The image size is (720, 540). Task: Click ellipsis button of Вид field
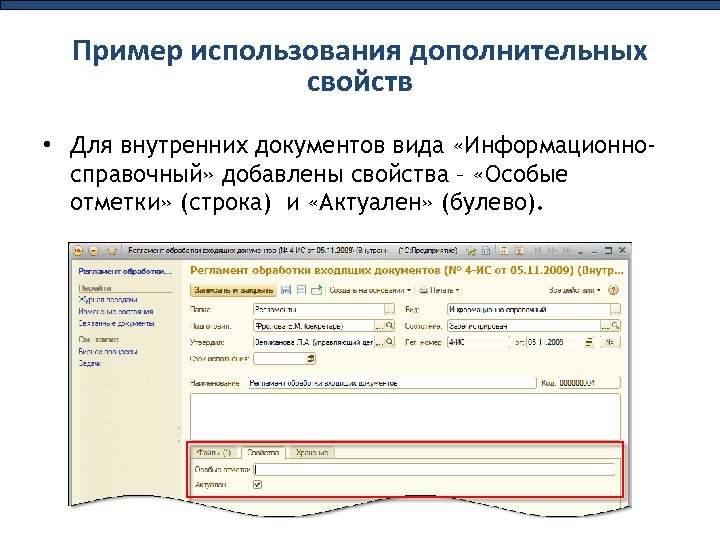pyautogui.click(x=616, y=309)
